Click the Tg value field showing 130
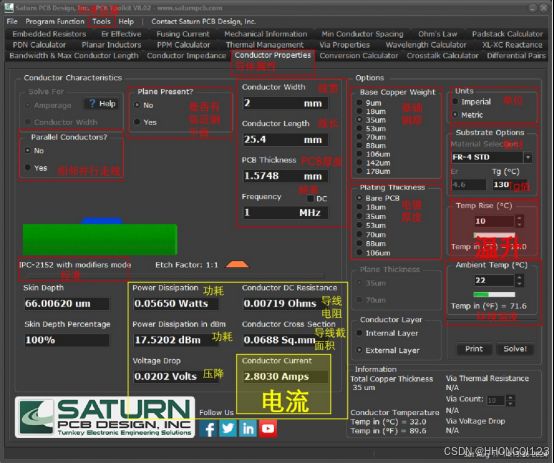 [x=509, y=184]
